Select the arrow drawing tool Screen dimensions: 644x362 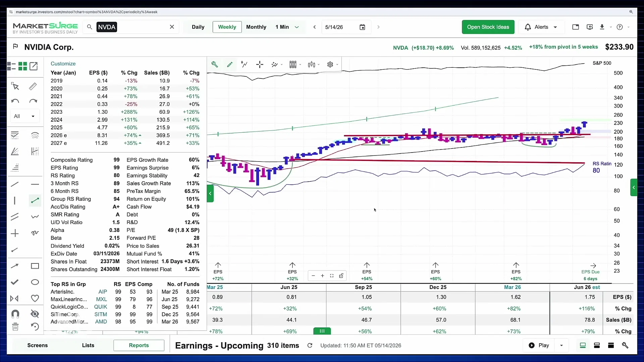pyautogui.click(x=15, y=266)
